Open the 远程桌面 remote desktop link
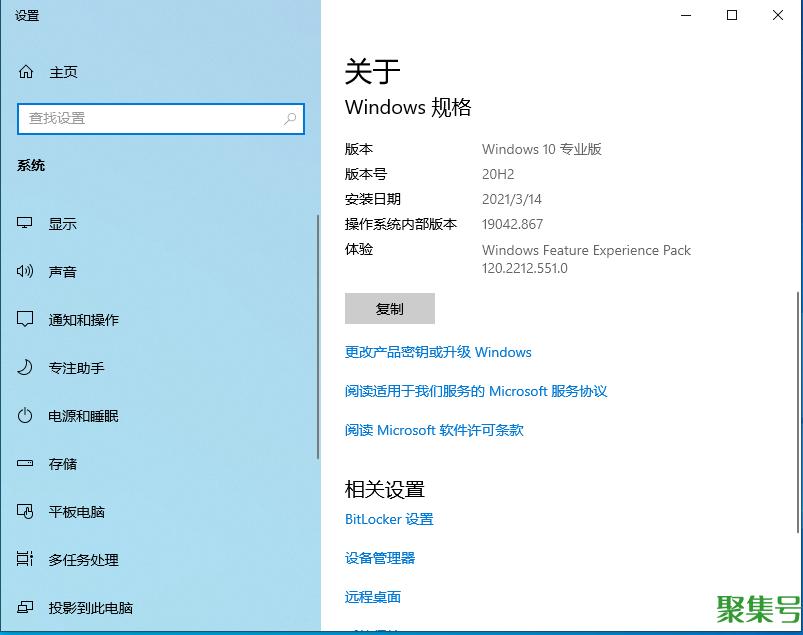803x635 pixels. [x=373, y=597]
